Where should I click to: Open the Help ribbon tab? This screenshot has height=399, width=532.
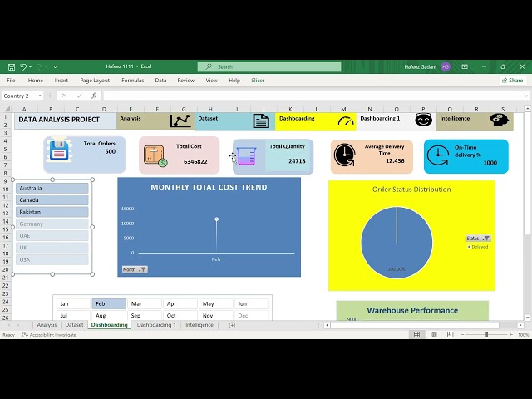(234, 81)
